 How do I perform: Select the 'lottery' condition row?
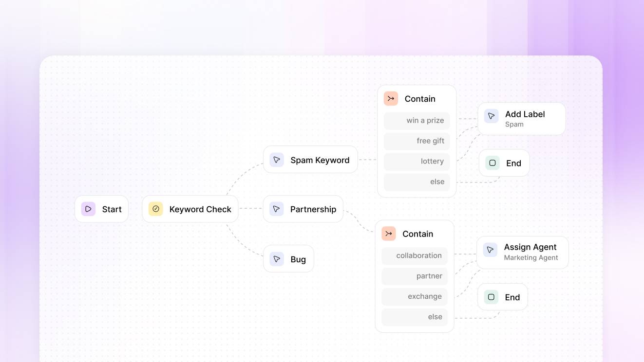[417, 162]
